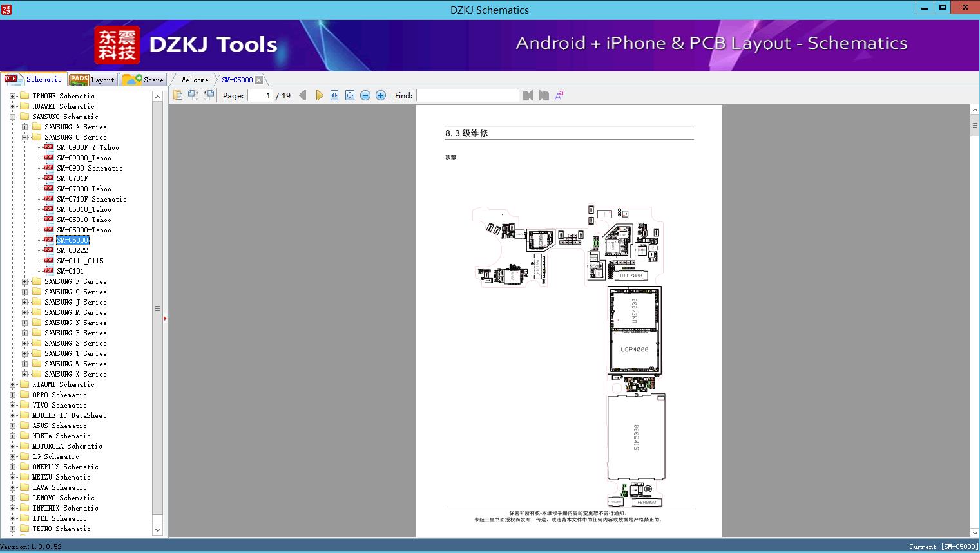This screenshot has height=553, width=980.
Task: Open SM-C5018_Tshoo PDF
Action: [84, 209]
